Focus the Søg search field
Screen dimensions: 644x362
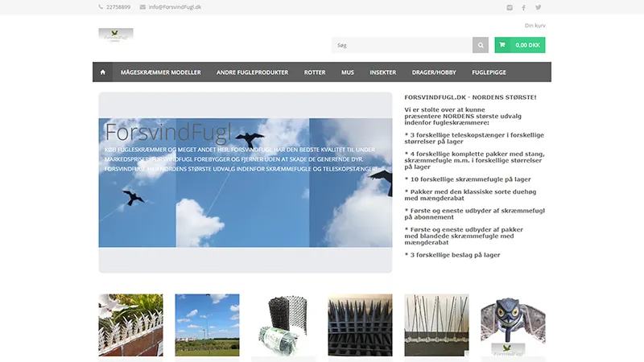click(x=402, y=45)
